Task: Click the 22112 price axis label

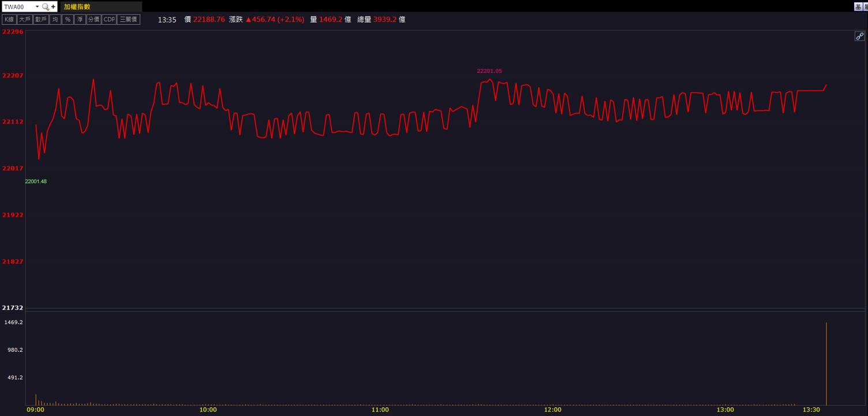Action: (x=13, y=122)
